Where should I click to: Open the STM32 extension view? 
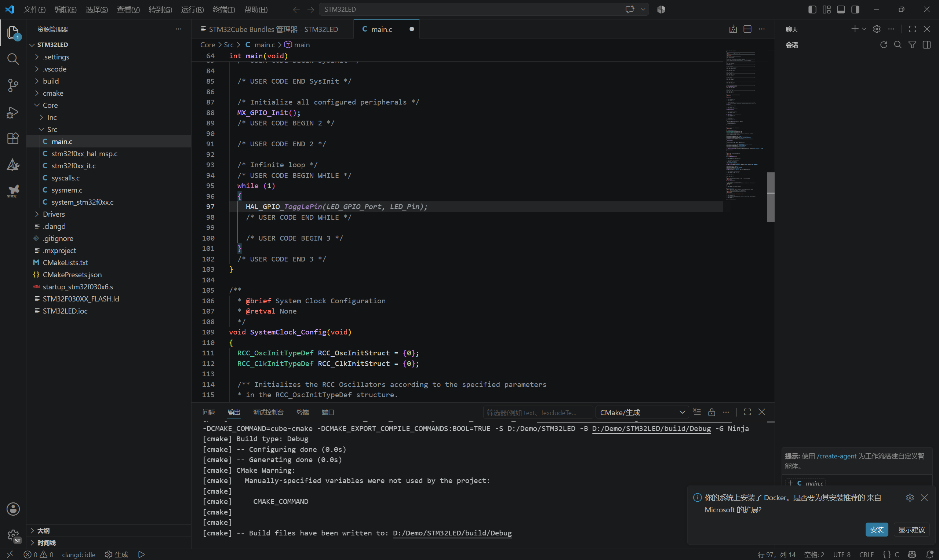pos(13,191)
